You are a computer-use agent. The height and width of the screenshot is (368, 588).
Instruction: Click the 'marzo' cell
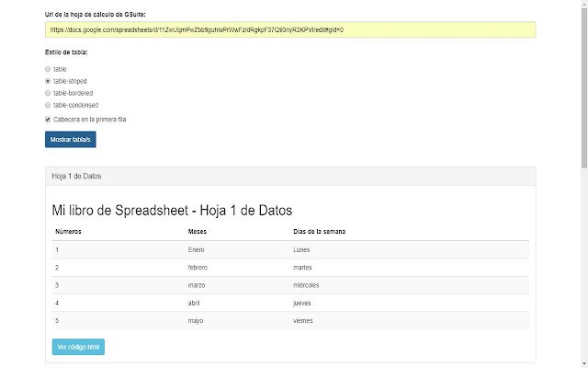[x=197, y=285]
